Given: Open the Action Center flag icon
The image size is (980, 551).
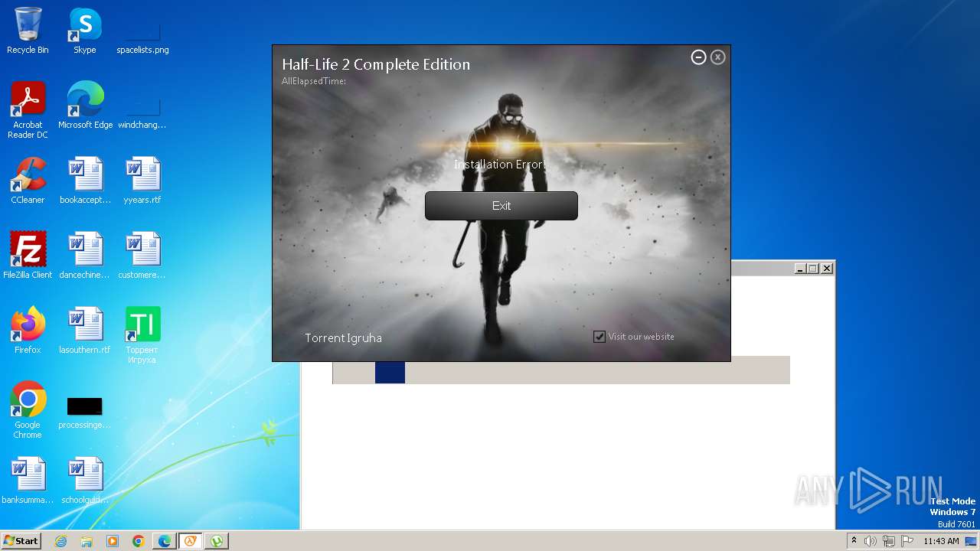Looking at the screenshot, I should point(907,541).
